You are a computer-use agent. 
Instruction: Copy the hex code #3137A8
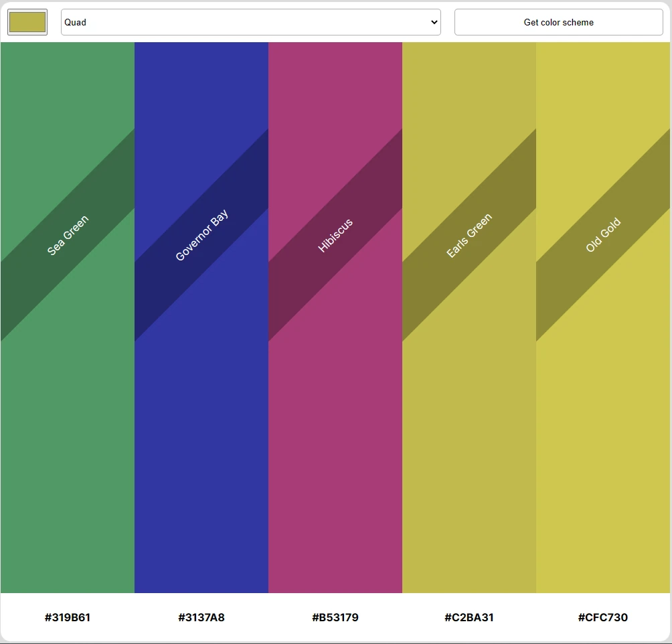(x=201, y=617)
